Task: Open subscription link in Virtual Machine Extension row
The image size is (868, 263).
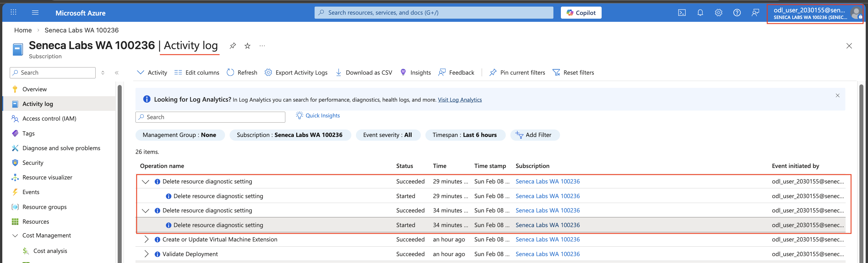Action: tap(548, 239)
